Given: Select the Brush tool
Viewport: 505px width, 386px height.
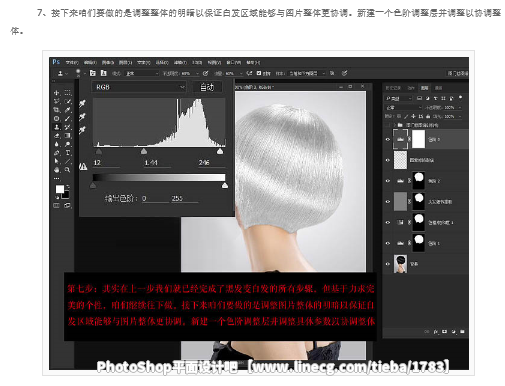Looking at the screenshot, I should coord(68,119).
